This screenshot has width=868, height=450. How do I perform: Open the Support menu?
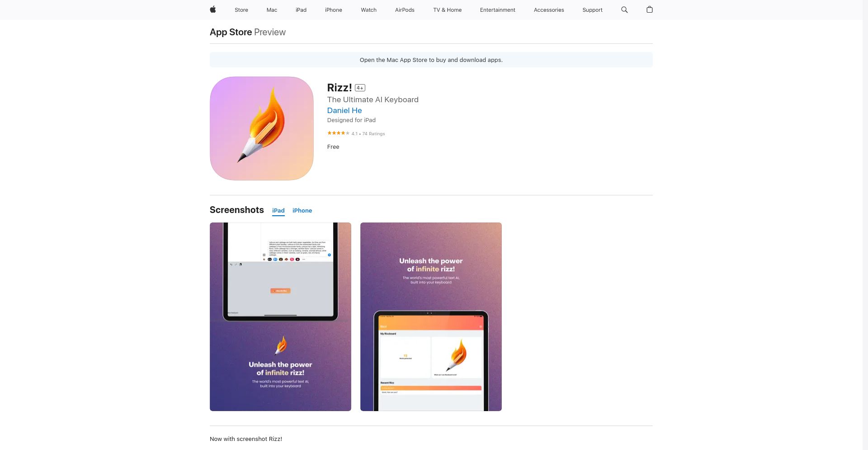point(593,10)
